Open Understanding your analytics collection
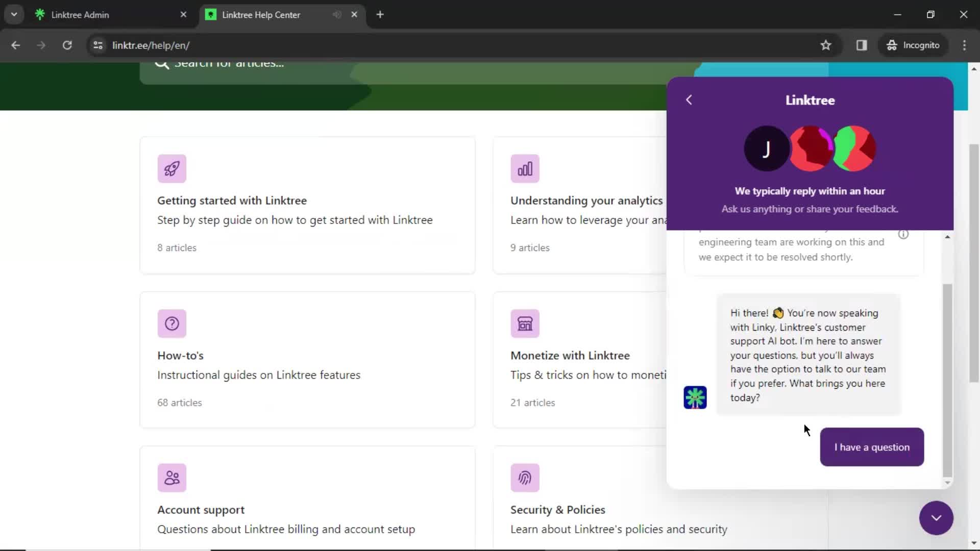The width and height of the screenshot is (980, 551). point(580,205)
